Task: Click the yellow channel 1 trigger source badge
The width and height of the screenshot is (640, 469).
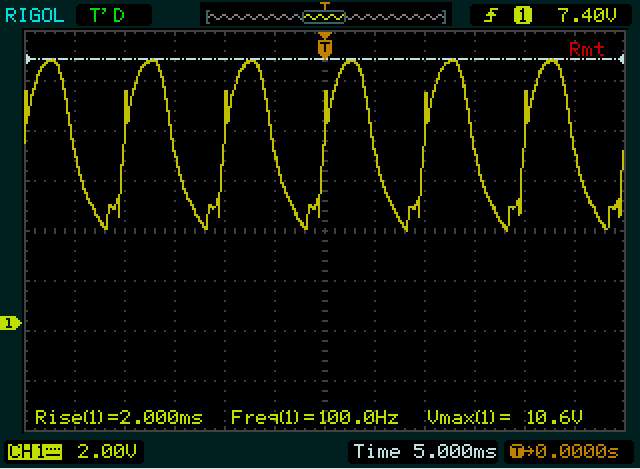Action: 522,16
